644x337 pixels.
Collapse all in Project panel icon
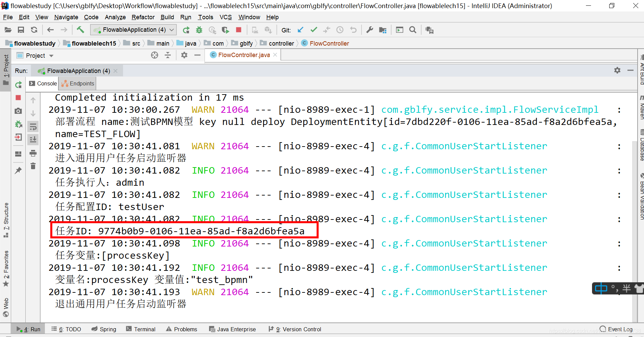coord(168,55)
